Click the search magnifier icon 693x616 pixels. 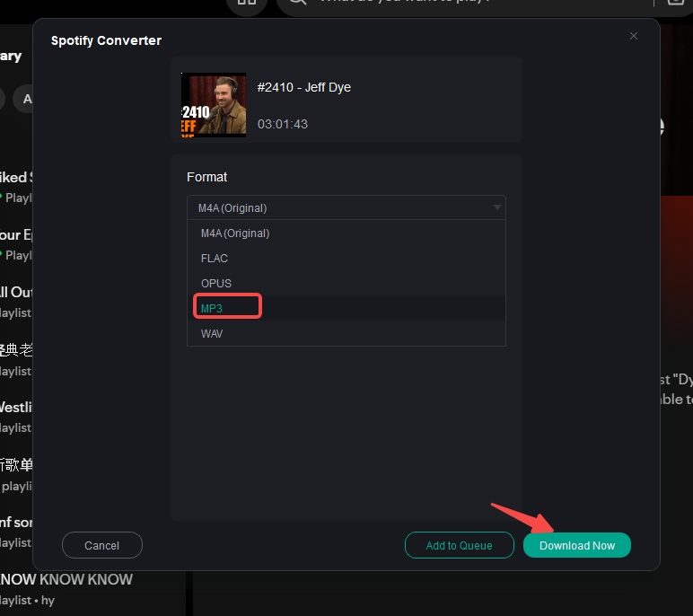298,3
